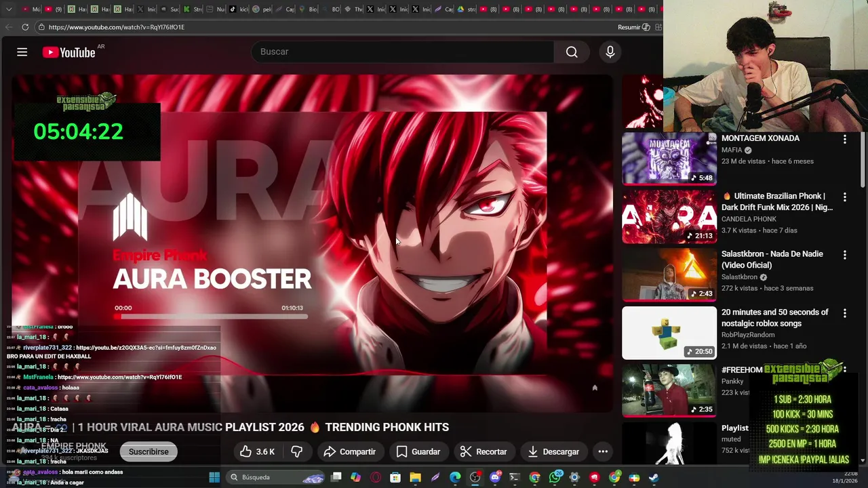Click the in-video playlist progress bar
Image resolution: width=868 pixels, height=488 pixels.
[x=211, y=317]
